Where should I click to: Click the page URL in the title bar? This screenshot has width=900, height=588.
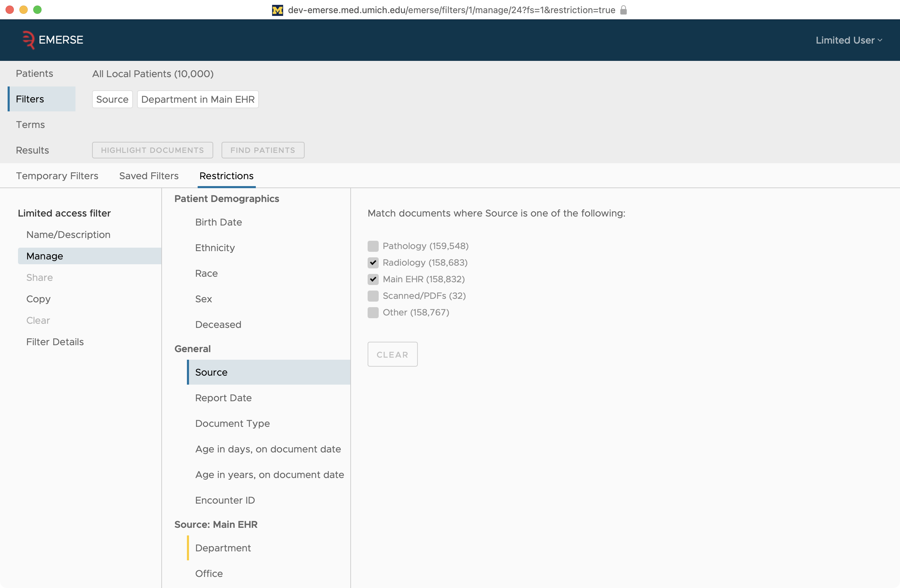[x=451, y=10]
